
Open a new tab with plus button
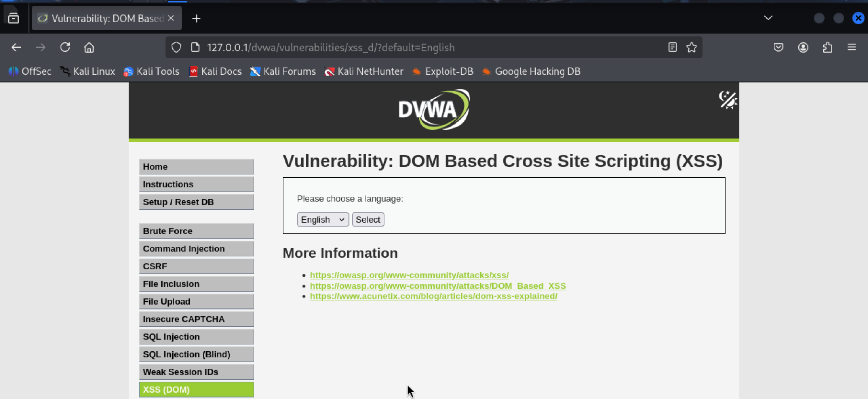coord(196,19)
